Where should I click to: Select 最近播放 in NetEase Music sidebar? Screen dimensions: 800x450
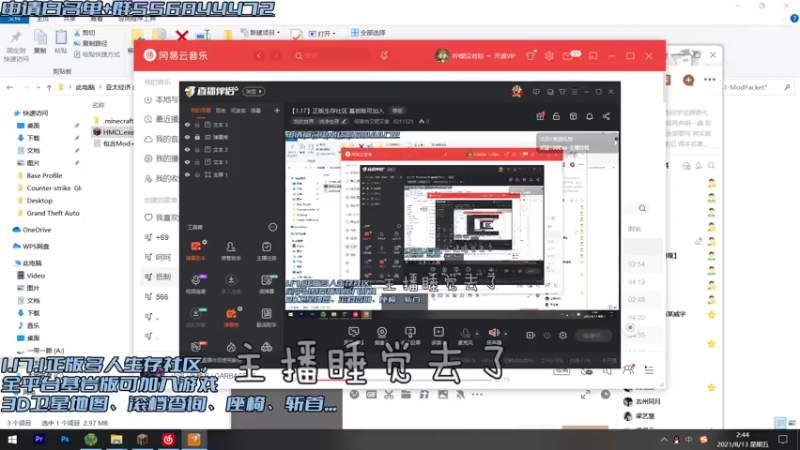pyautogui.click(x=161, y=119)
